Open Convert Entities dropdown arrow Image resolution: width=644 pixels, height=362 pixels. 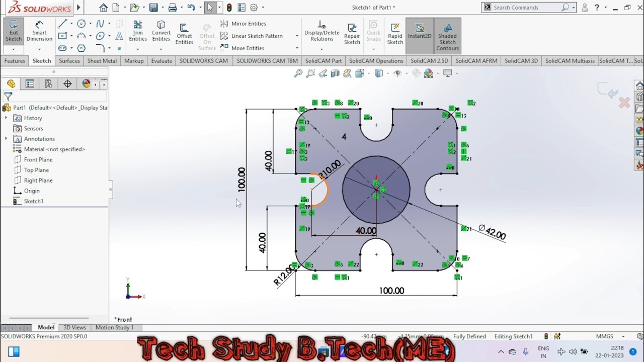[161, 49]
